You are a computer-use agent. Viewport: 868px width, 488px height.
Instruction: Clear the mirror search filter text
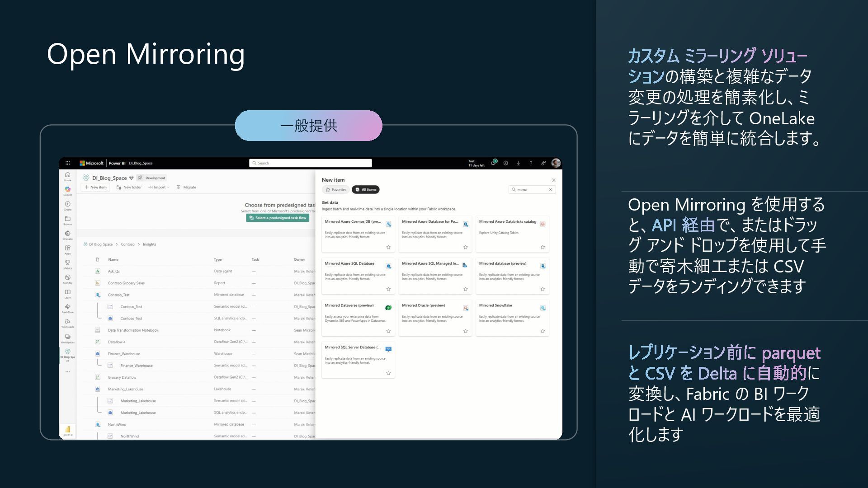550,190
